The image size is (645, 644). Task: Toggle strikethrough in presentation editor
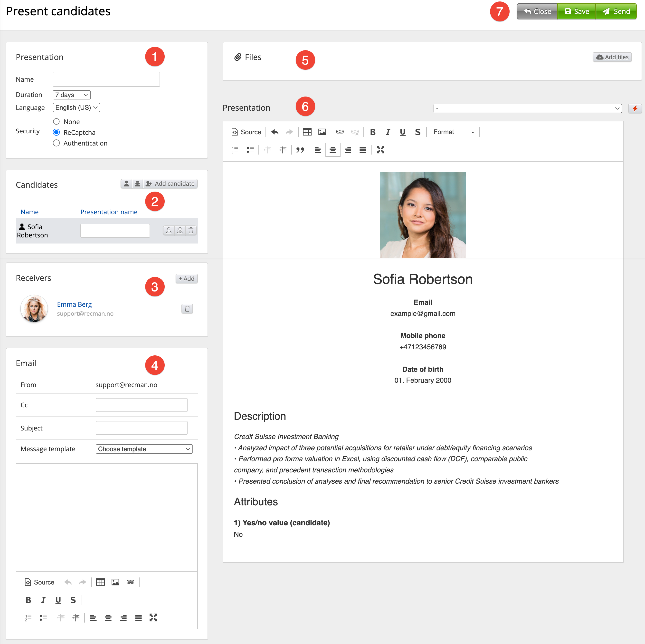coord(417,132)
